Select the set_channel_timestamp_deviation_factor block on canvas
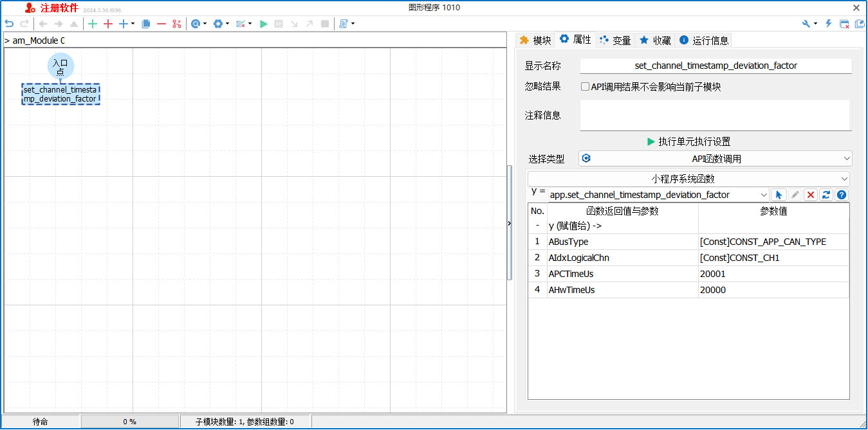Viewport: 868px width, 430px height. [60, 94]
